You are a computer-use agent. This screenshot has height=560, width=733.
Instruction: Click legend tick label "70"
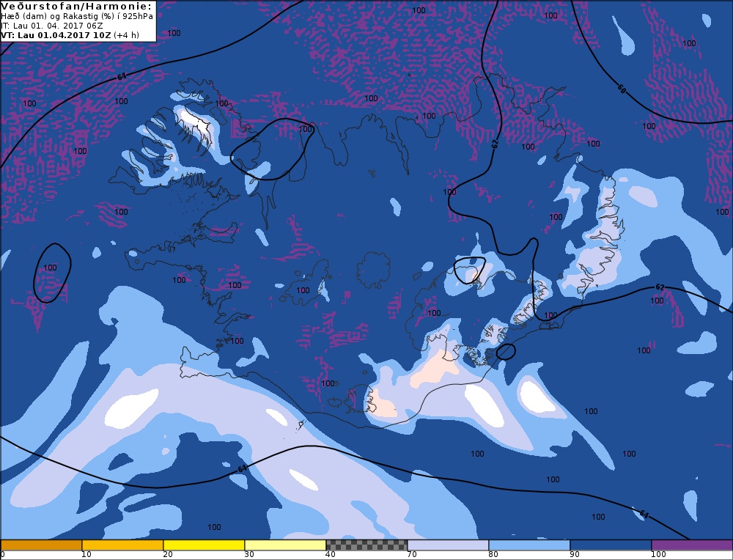coord(412,554)
